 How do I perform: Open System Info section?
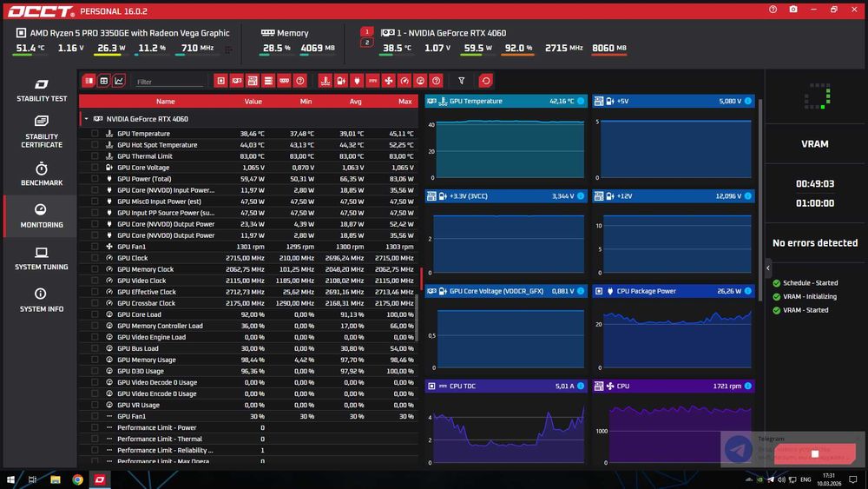click(x=42, y=301)
